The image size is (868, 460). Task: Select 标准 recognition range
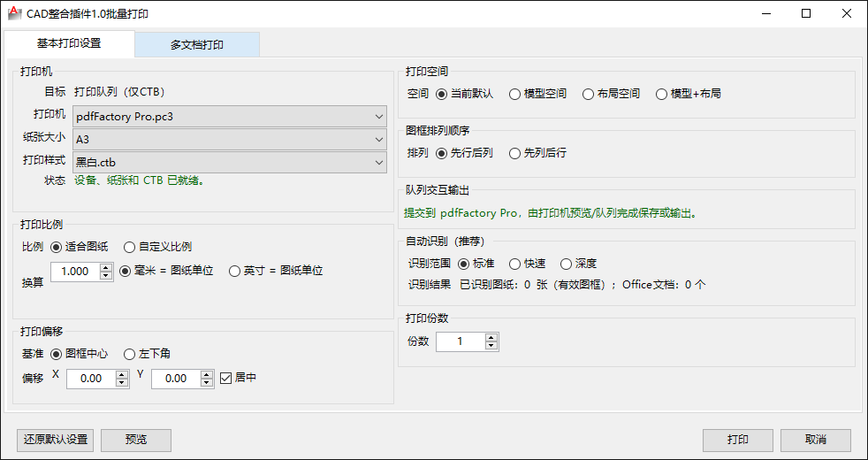coord(476,264)
